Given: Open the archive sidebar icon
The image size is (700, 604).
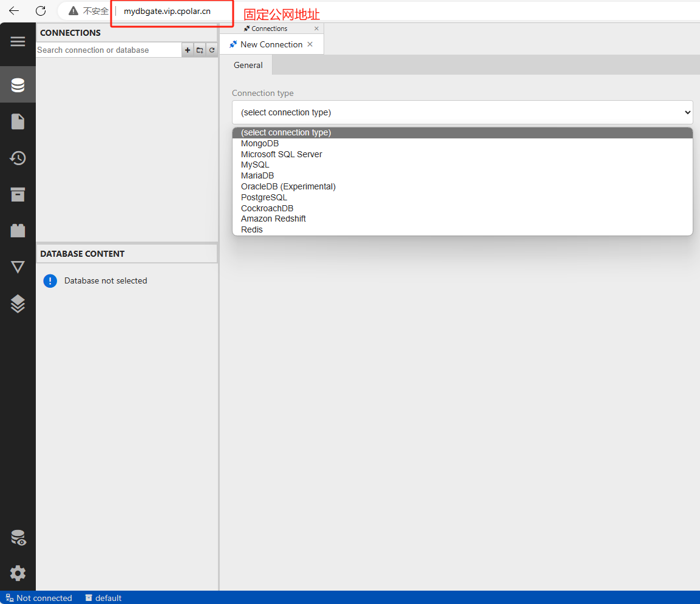Looking at the screenshot, I should (18, 194).
